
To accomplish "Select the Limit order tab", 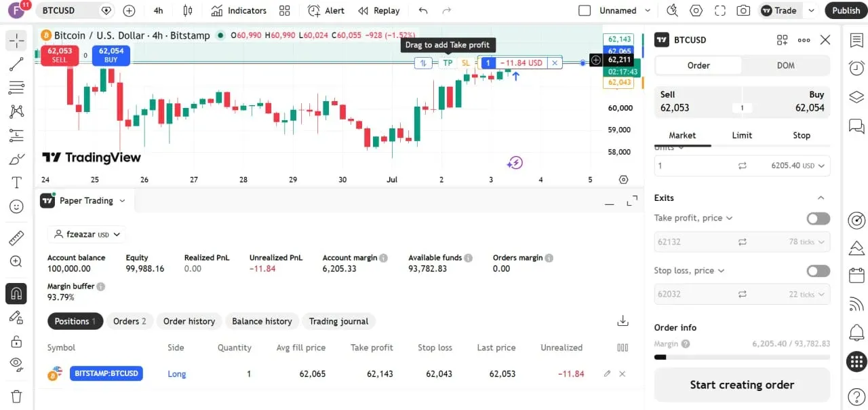I will pos(742,136).
